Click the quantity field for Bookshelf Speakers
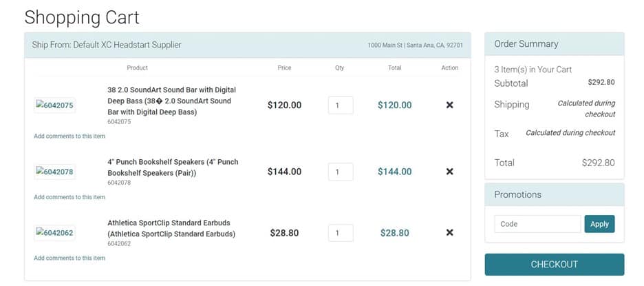This screenshot has width=644, height=286. (x=341, y=172)
